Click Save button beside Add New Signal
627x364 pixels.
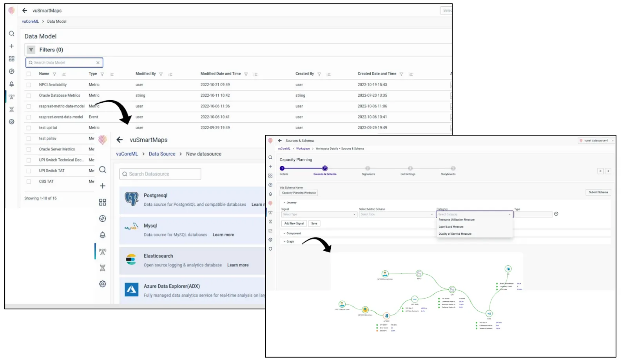pos(314,224)
